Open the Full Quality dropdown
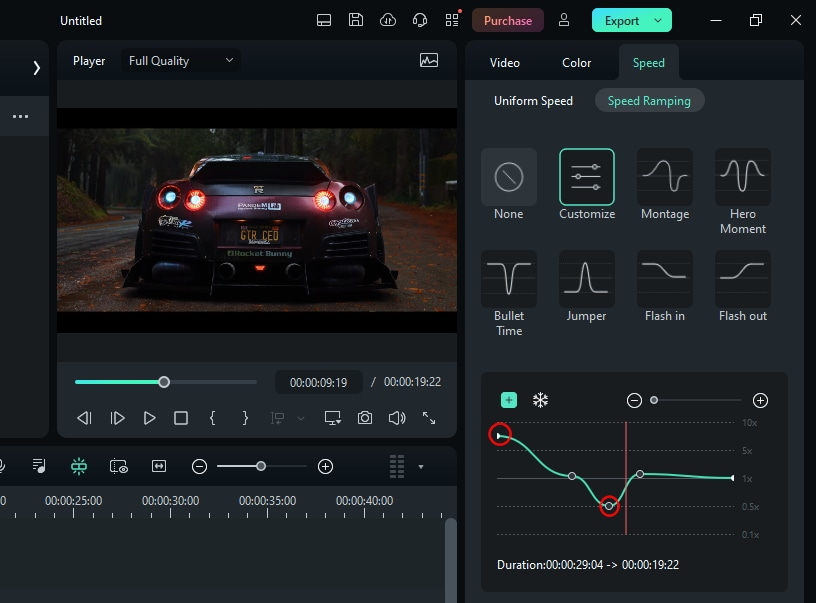This screenshot has height=603, width=816. [181, 61]
